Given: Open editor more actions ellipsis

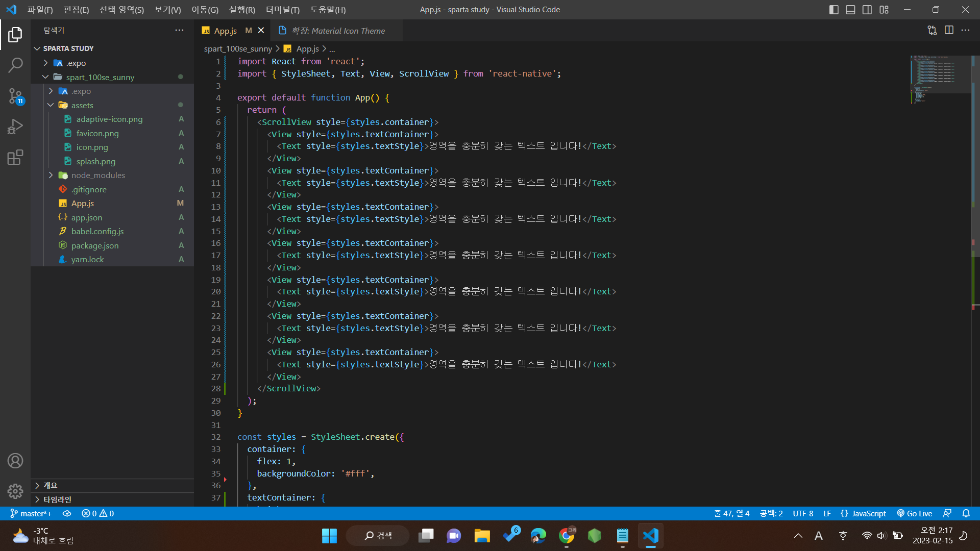Looking at the screenshot, I should click(x=965, y=31).
